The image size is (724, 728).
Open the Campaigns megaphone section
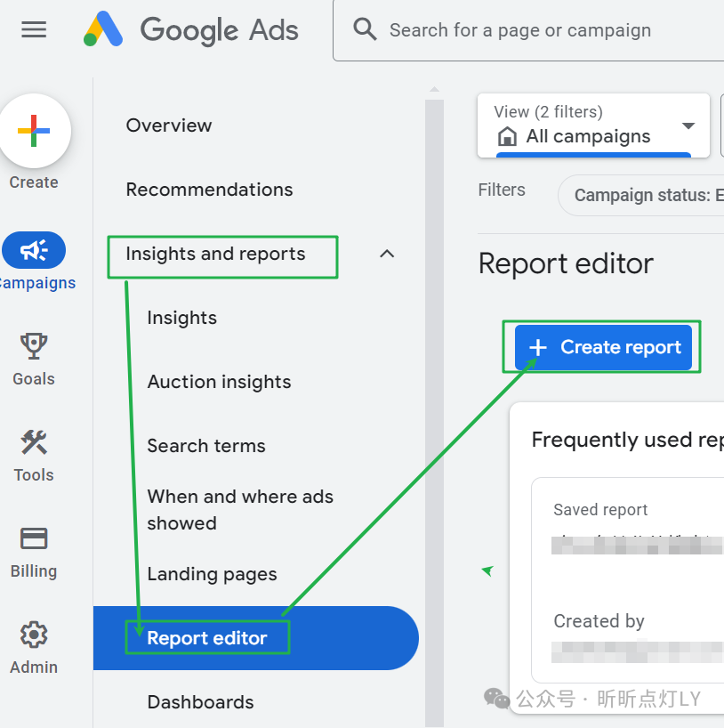(34, 250)
